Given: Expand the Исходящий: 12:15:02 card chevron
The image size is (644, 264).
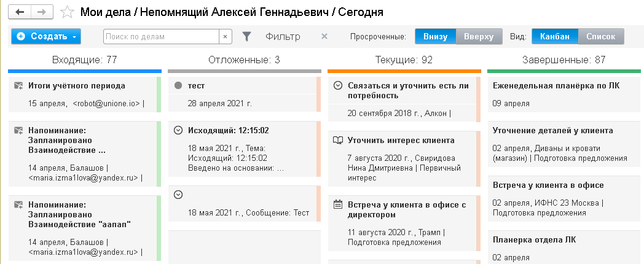Looking at the screenshot, I should coord(178,130).
